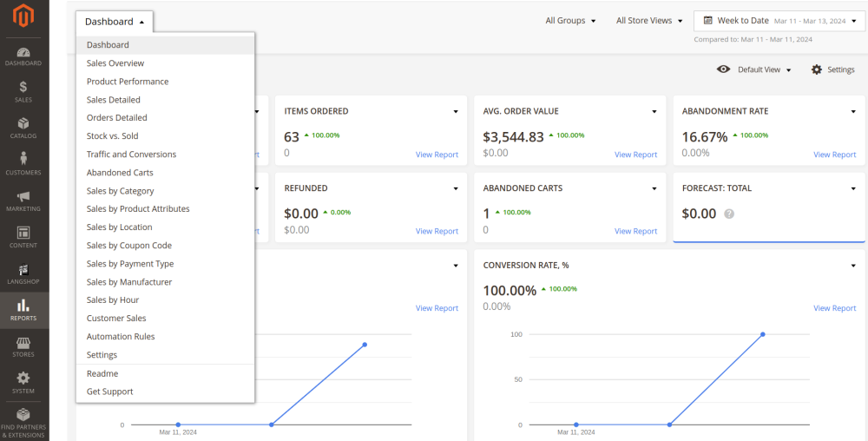868x441 pixels.
Task: Select Dashboard in the dropdown list
Action: pyautogui.click(x=166, y=45)
